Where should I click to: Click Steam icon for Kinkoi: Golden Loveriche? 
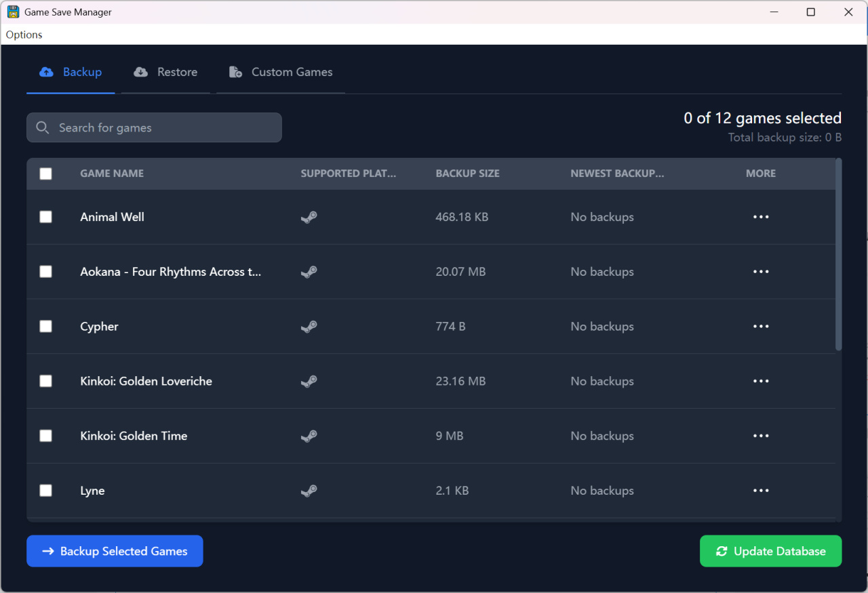pos(309,382)
